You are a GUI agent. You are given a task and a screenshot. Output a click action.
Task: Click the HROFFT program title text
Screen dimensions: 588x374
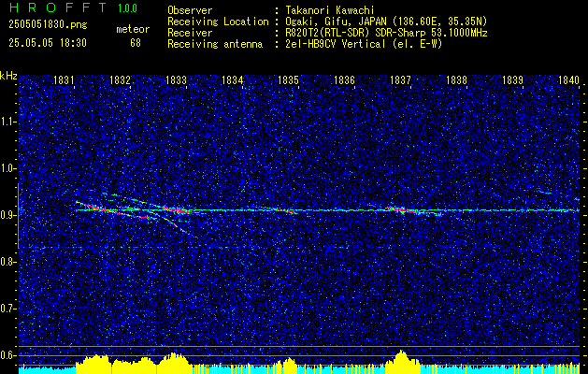coord(59,7)
